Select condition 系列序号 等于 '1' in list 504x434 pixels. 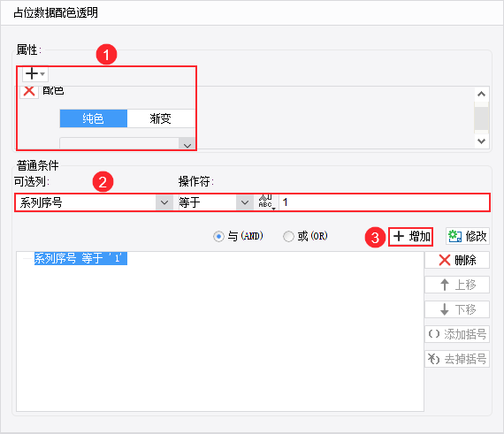80,258
